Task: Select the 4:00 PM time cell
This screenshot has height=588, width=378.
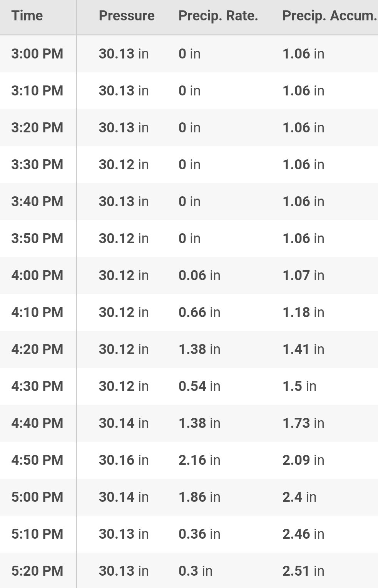Action: tap(37, 275)
